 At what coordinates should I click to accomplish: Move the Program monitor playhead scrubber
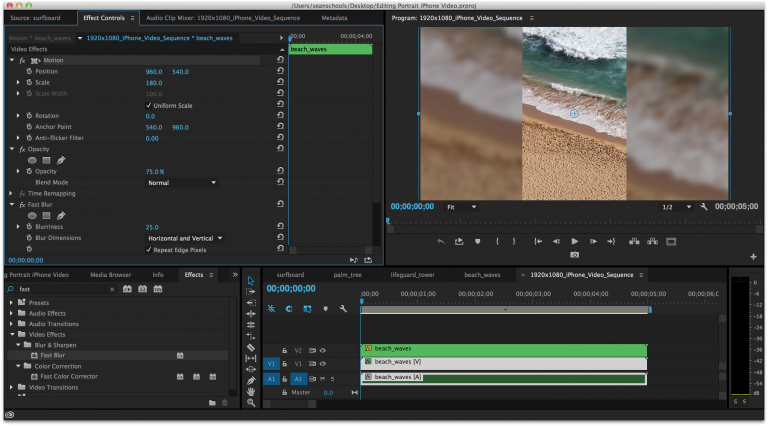(388, 221)
